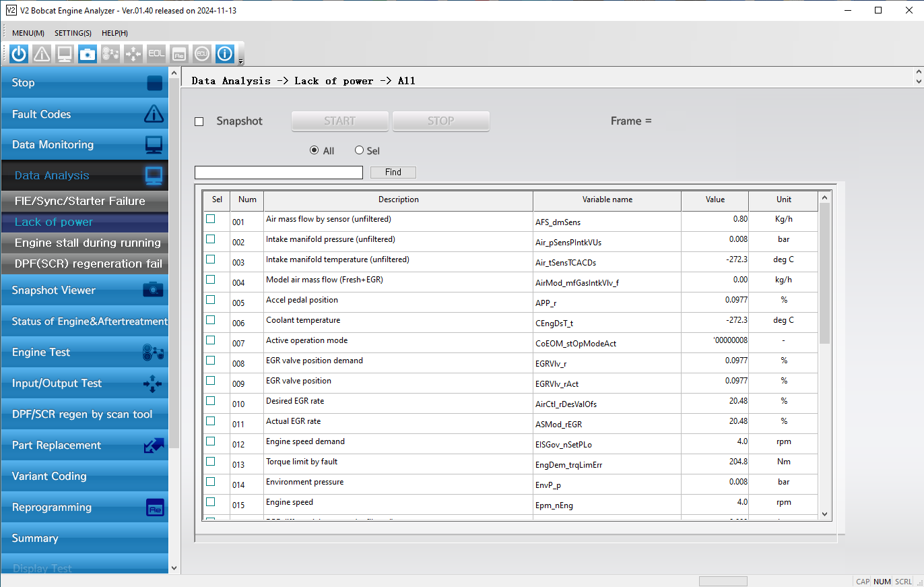The height and width of the screenshot is (587, 924).
Task: Check row 009 EGR valve position checkbox
Action: pos(211,381)
